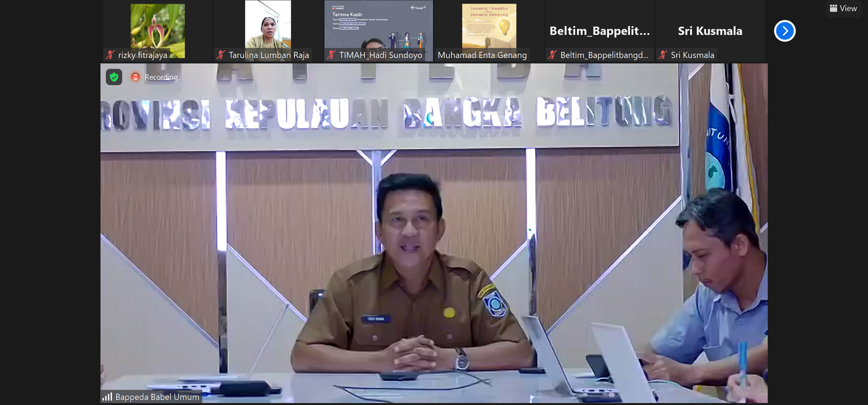Click signal strength bars beside Bappeda Babel Umum
868x405 pixels.
(107, 397)
